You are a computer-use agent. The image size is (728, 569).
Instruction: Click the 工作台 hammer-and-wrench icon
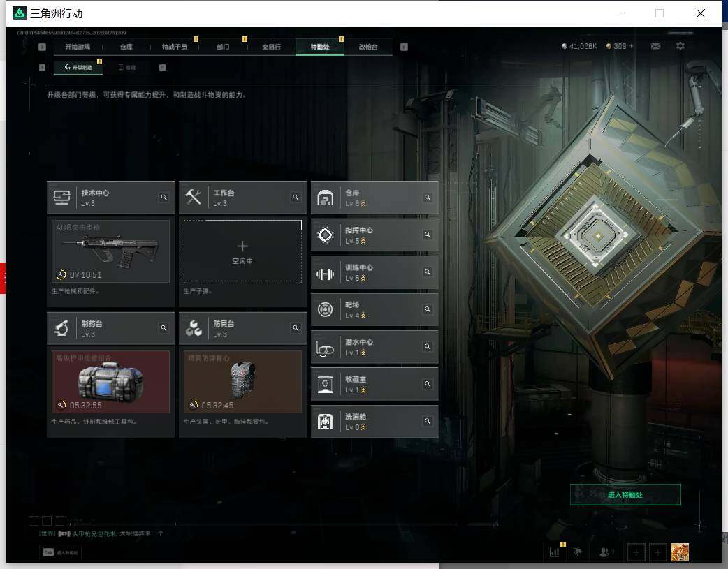(x=193, y=198)
